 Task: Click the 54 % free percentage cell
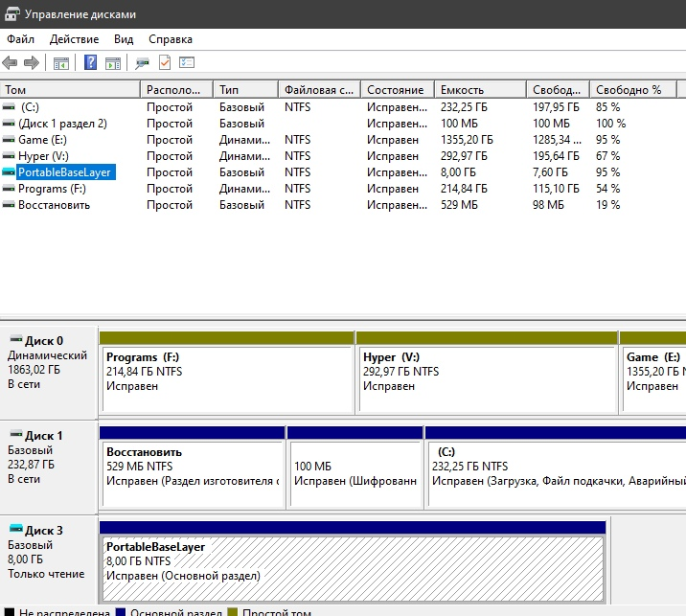(x=607, y=189)
